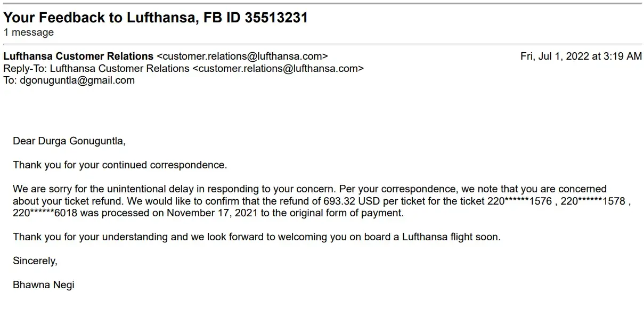Click the "1 message" count text
644x325 pixels.
29,32
